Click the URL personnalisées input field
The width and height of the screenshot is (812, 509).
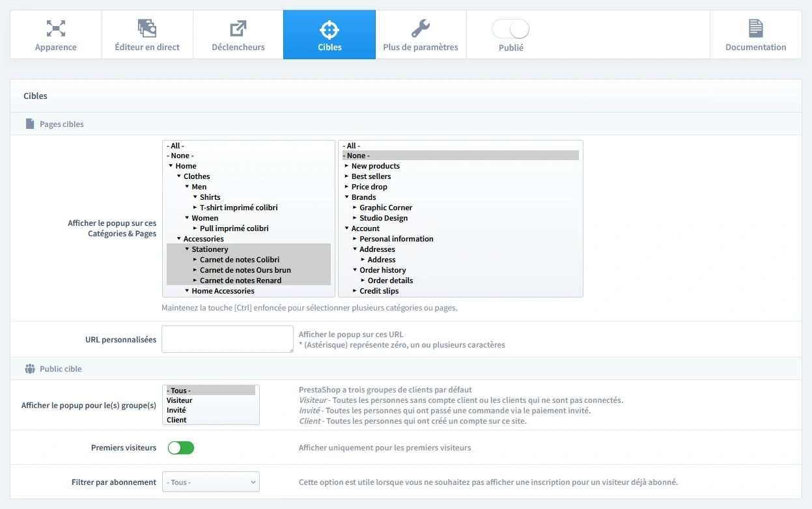tap(227, 339)
